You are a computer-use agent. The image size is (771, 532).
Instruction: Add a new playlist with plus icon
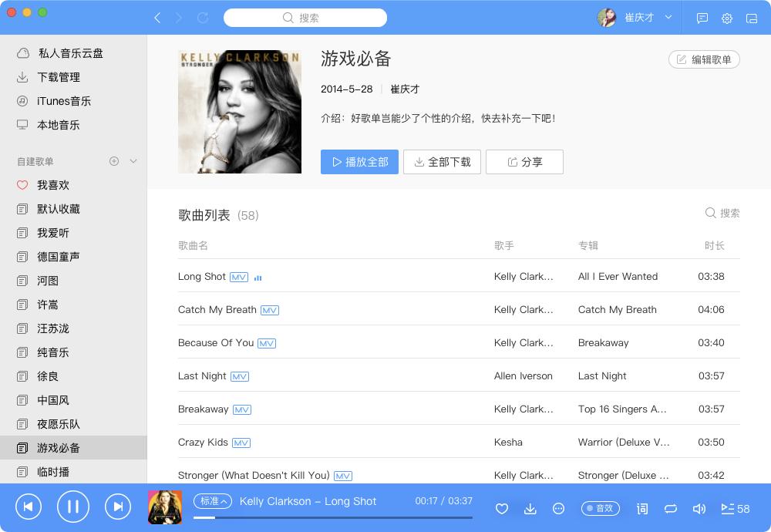(x=114, y=161)
